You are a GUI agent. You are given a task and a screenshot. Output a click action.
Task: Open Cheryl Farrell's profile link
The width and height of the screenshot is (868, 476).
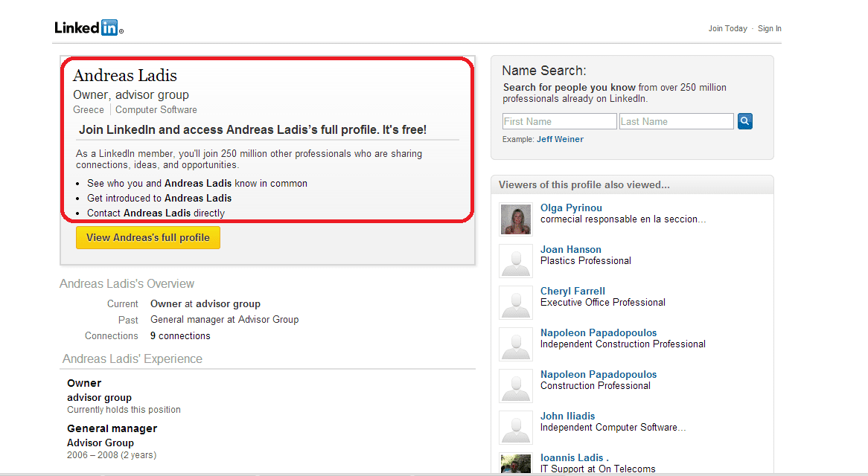(572, 291)
